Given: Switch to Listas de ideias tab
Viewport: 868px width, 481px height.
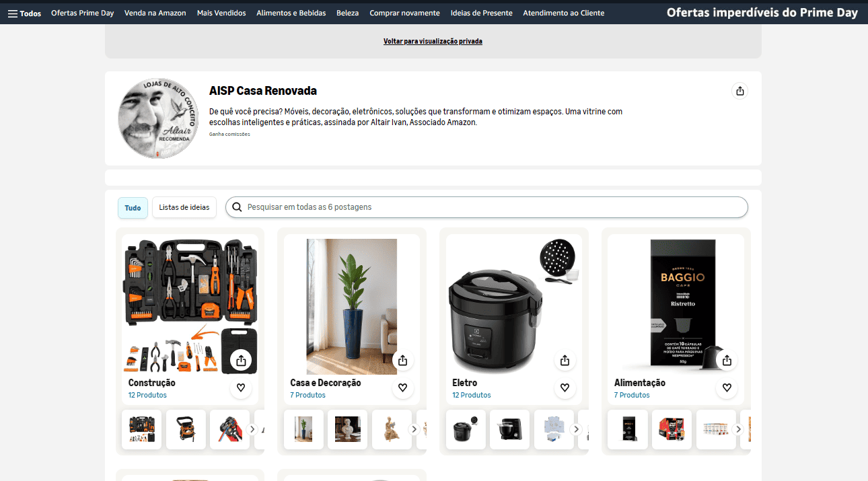Looking at the screenshot, I should pyautogui.click(x=184, y=207).
